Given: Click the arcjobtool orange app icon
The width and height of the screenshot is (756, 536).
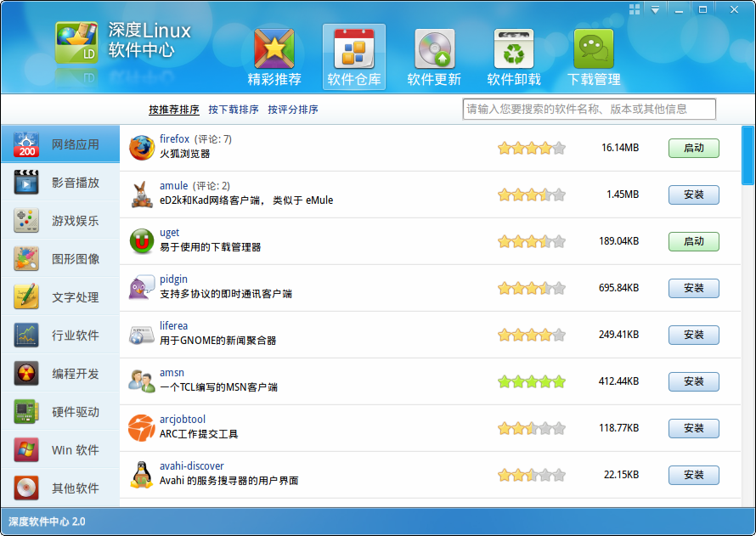Looking at the screenshot, I should (x=142, y=427).
